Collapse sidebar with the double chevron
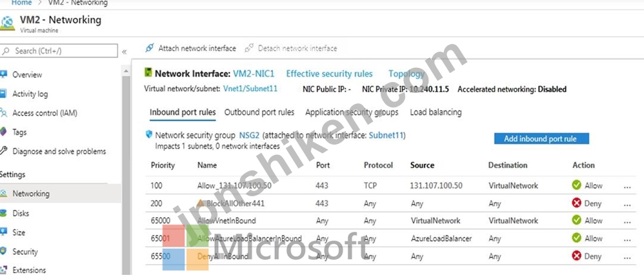Screen dimensions: 644x275 pyautogui.click(x=125, y=52)
